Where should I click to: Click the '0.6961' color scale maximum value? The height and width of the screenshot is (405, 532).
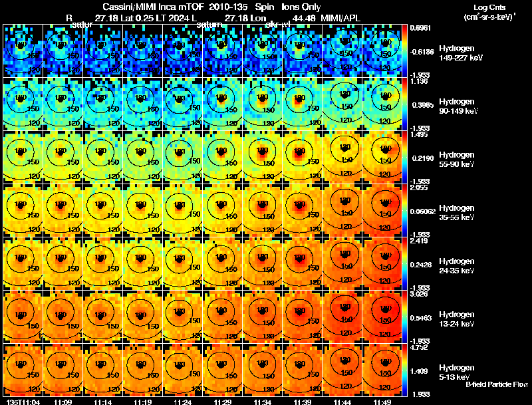coord(420,28)
